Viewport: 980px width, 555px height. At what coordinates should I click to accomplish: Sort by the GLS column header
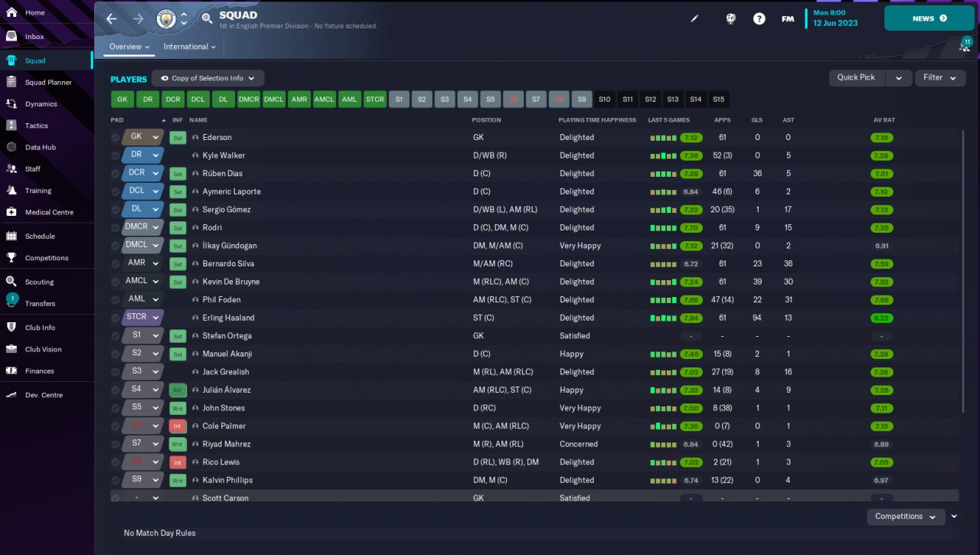(x=757, y=120)
